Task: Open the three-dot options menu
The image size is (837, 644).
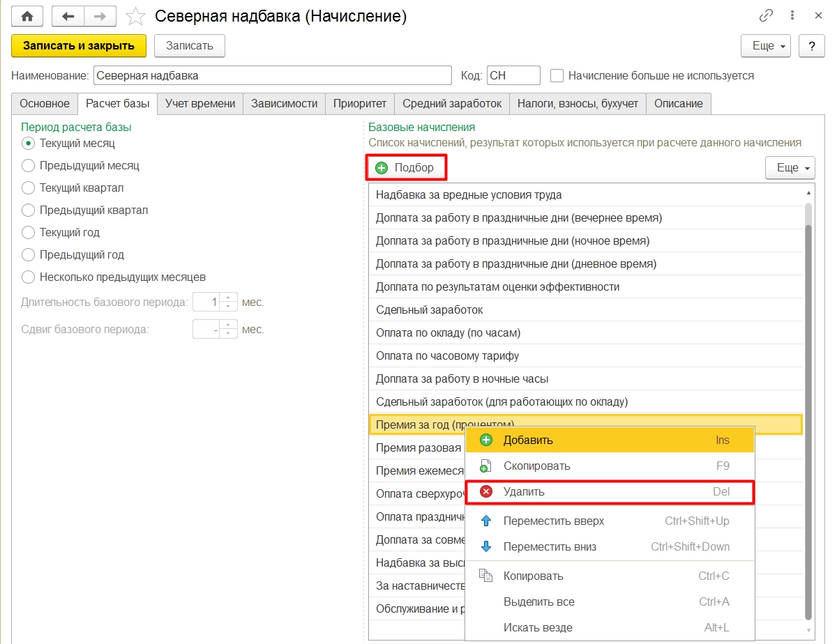Action: click(x=792, y=15)
